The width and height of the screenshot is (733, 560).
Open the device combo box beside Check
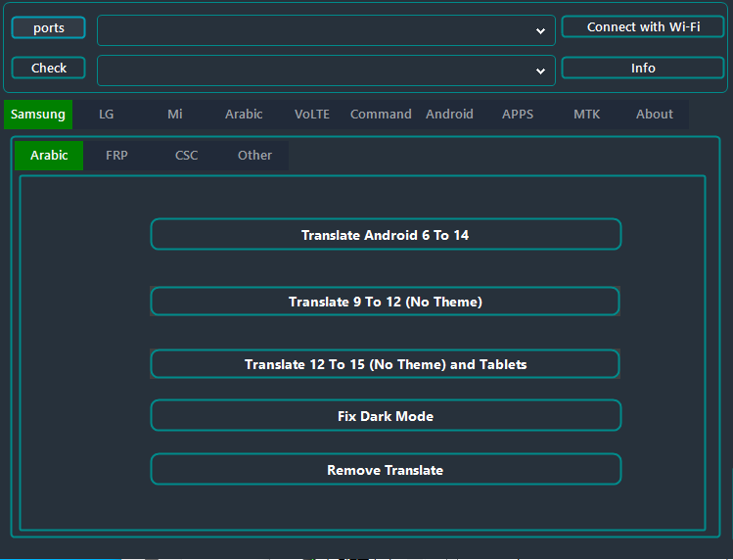coord(326,70)
